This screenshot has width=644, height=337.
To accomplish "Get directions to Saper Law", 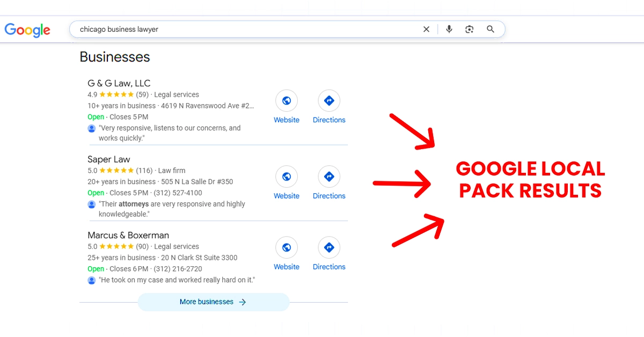I will [x=329, y=177].
